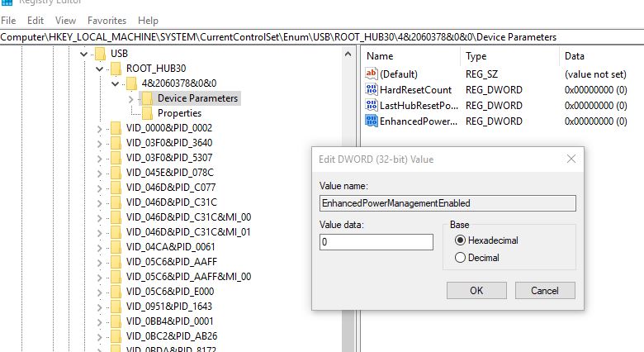Image resolution: width=644 pixels, height=352 pixels.
Task: Expand the VID_0951&PID_1643 node
Action: (x=99, y=307)
